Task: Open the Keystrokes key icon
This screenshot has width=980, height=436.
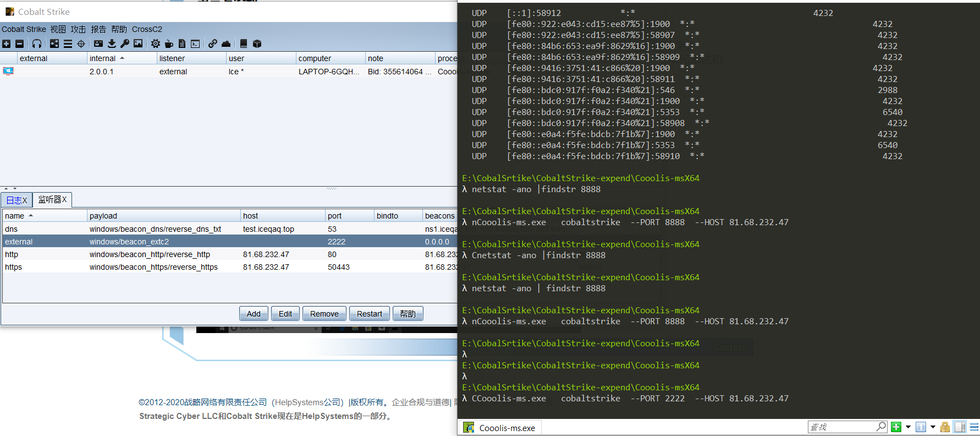Action: (x=125, y=43)
